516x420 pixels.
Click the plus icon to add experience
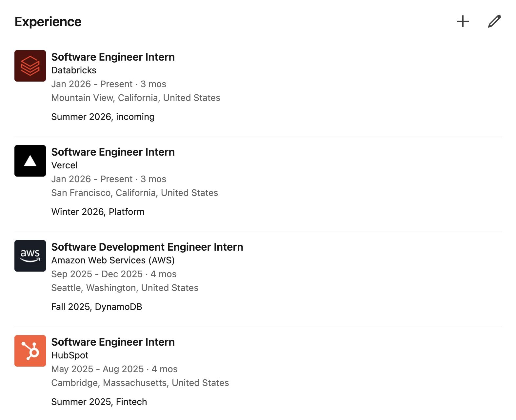pos(463,22)
